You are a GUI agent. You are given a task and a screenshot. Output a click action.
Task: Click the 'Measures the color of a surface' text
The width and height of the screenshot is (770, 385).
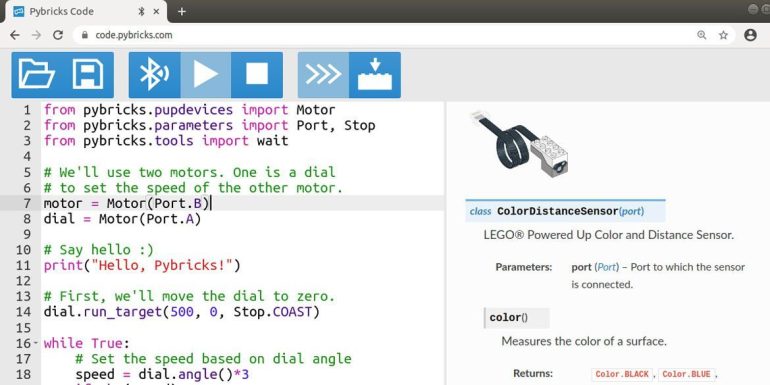(584, 341)
